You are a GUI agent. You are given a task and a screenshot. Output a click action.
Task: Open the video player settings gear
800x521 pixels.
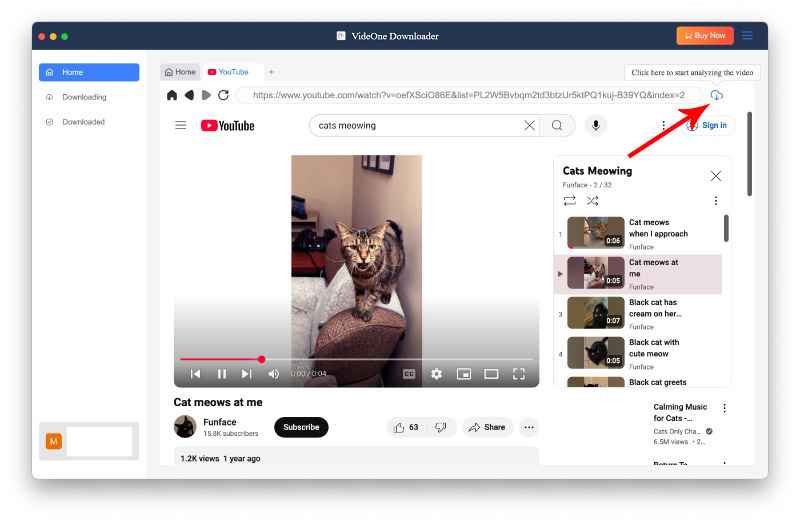point(436,374)
